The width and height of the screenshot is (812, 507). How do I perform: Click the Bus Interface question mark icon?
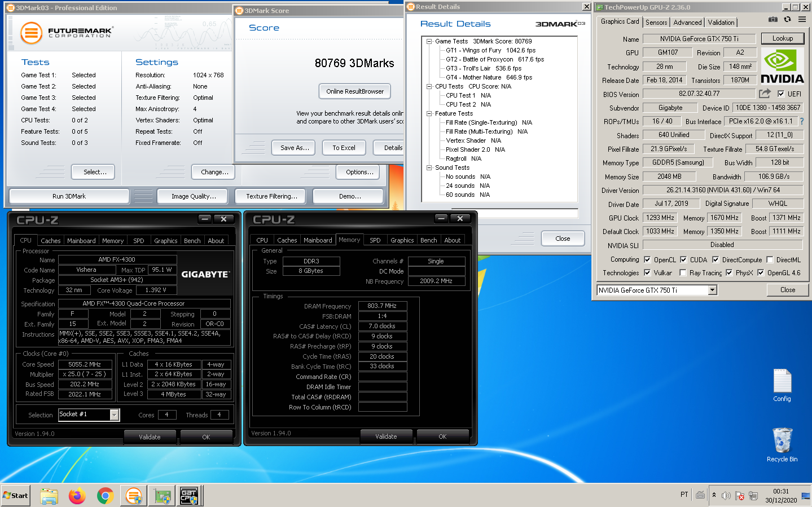801,121
